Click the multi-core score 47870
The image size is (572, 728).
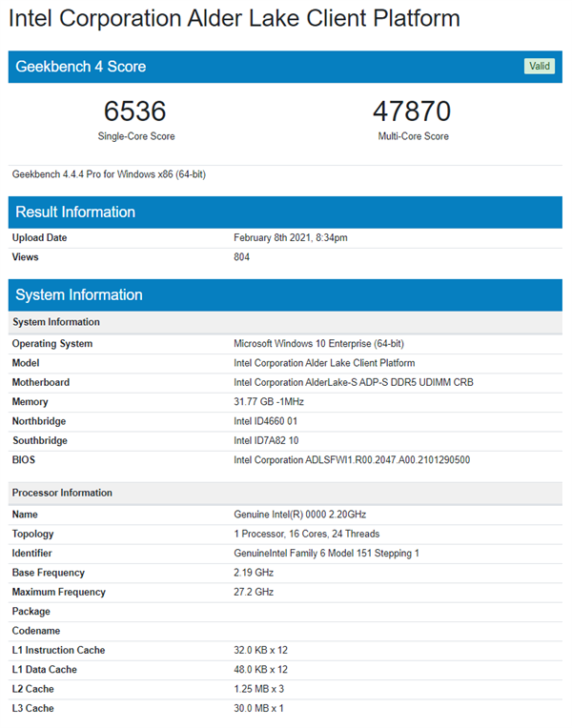pyautogui.click(x=412, y=111)
